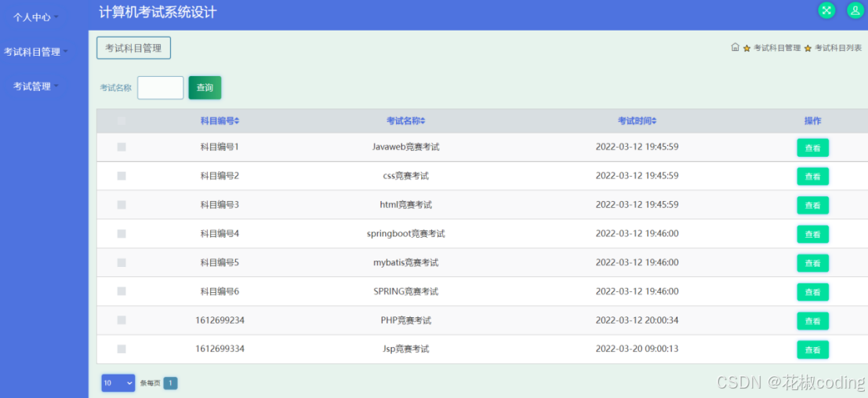View details of springboot竞赛考试
Viewport: 868px width, 398px height.
pyautogui.click(x=812, y=235)
